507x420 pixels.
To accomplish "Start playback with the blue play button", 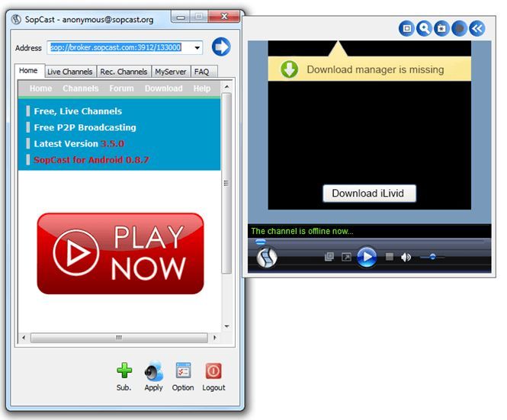I will [x=367, y=257].
